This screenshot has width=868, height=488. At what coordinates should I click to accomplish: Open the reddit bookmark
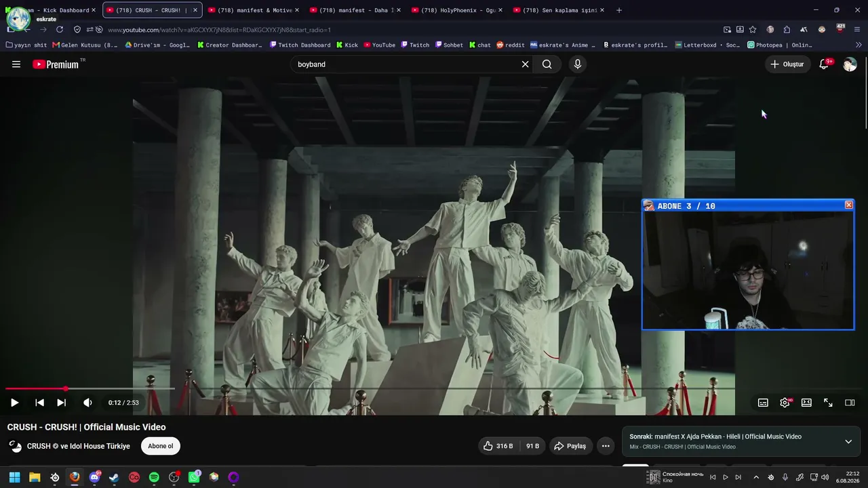pyautogui.click(x=511, y=45)
